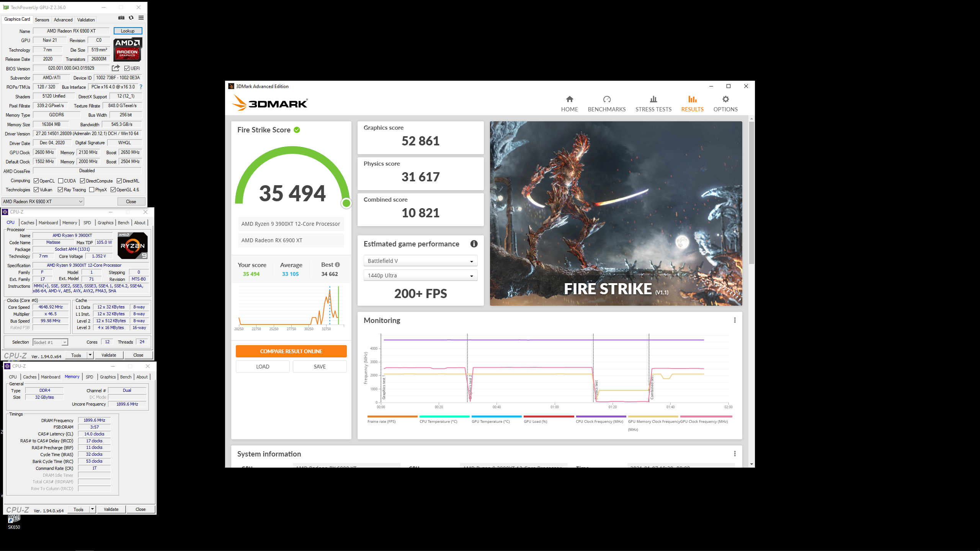Open 3DMark Stress Tests section

tap(653, 104)
